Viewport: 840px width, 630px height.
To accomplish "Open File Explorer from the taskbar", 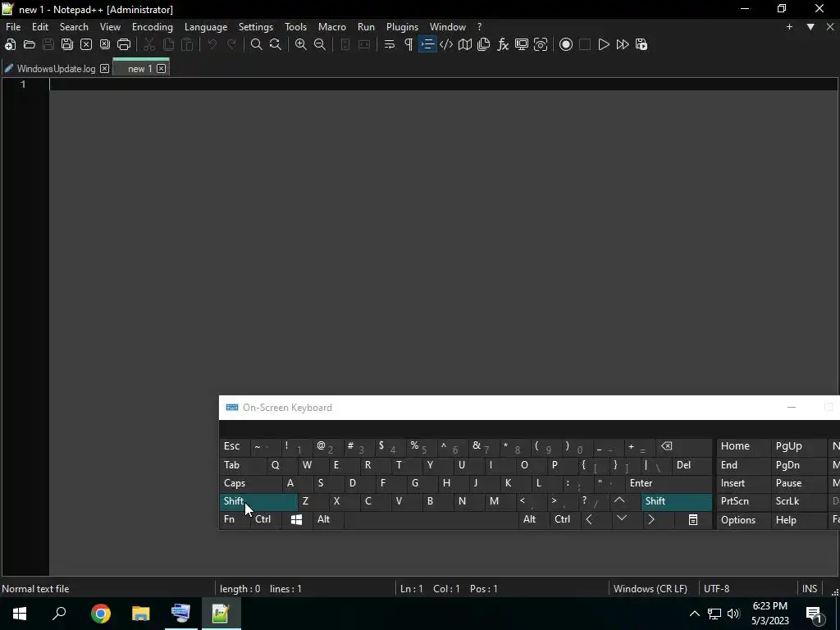I will pyautogui.click(x=141, y=614).
